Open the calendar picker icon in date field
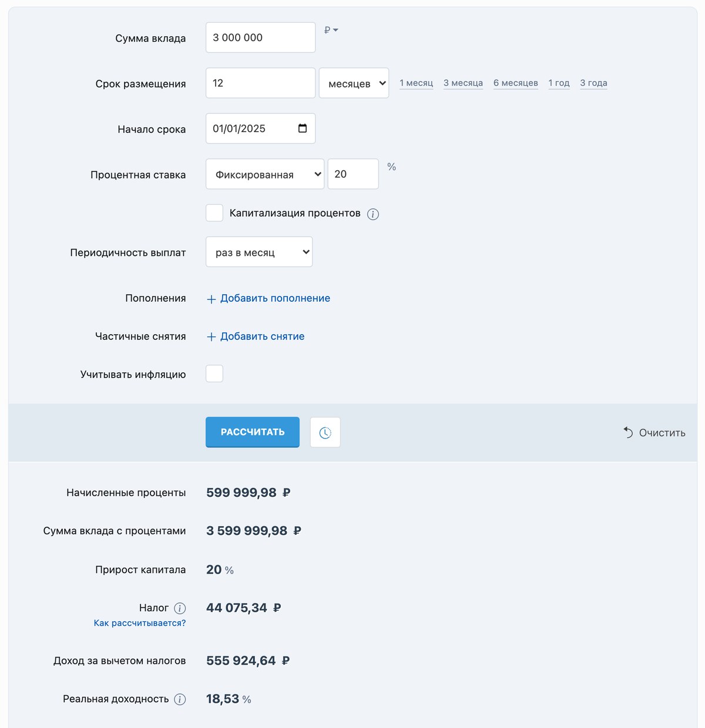 (303, 129)
